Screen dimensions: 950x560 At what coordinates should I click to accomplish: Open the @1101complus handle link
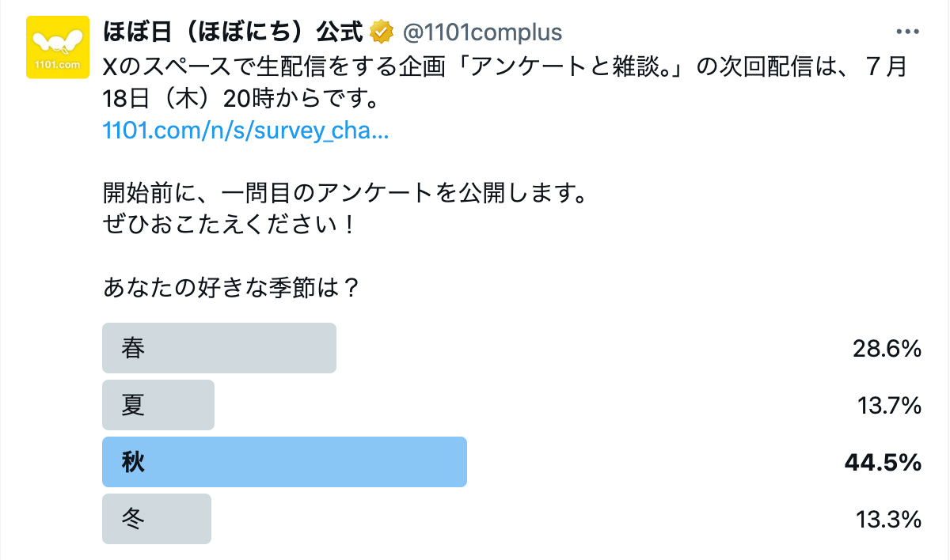click(482, 32)
